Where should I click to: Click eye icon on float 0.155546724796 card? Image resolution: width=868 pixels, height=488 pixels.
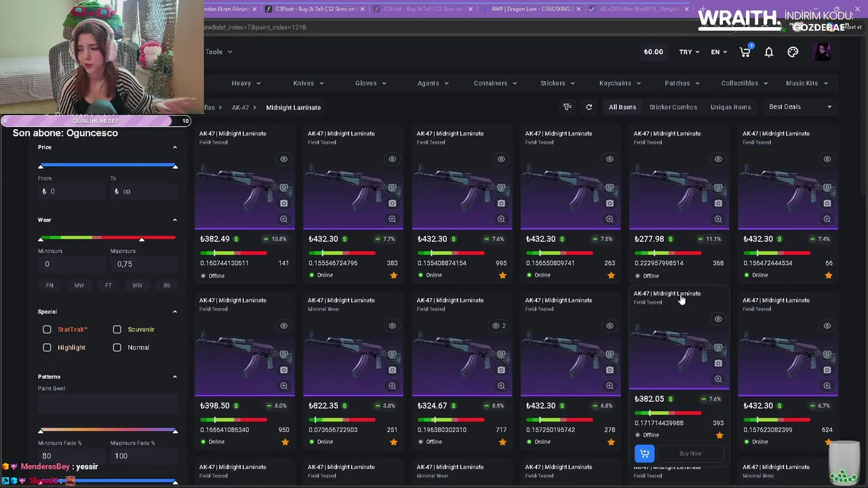pos(392,159)
